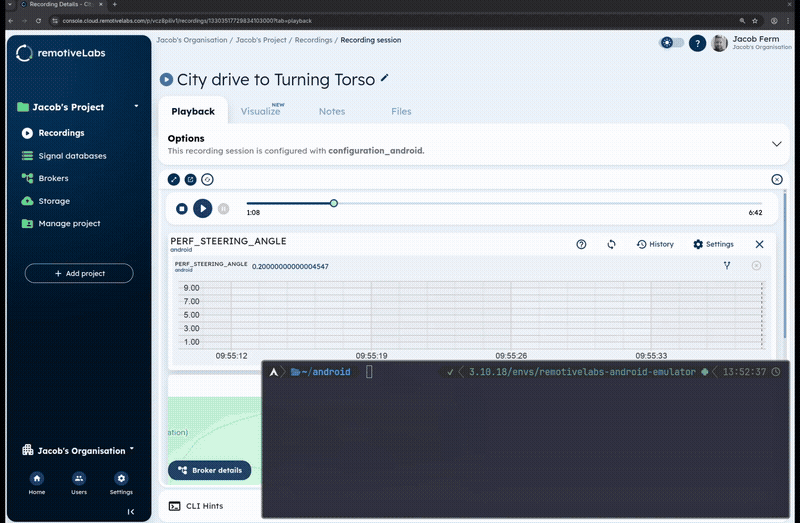Click the 09:55:19 timestamp on chart axis

click(371, 356)
